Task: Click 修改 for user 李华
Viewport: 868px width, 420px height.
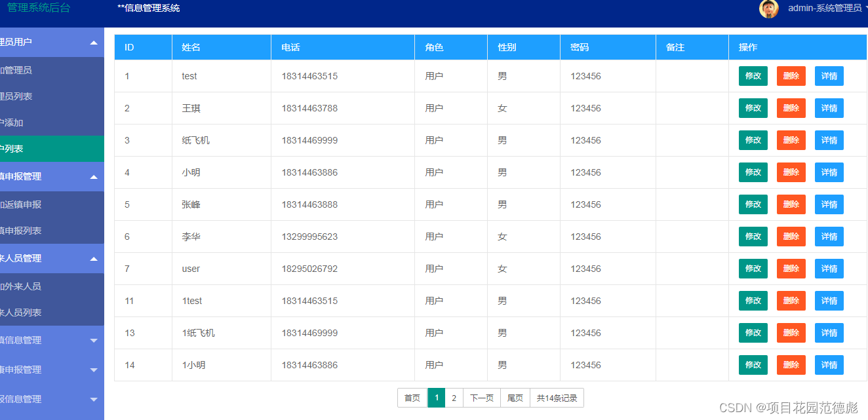Action: 753,237
